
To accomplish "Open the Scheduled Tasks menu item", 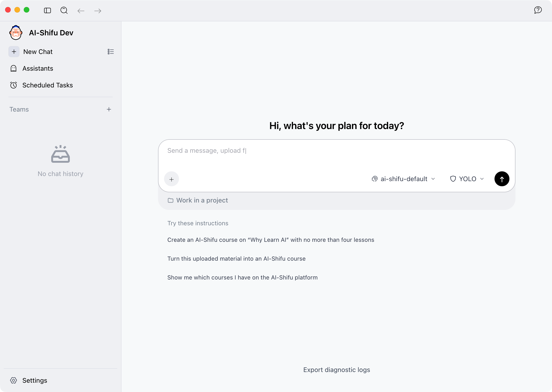I will [x=61, y=85].
